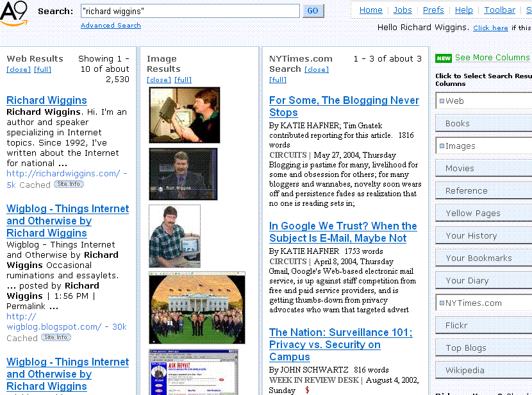532x395 pixels.
Task: Open See More Columns link
Action: 492,58
